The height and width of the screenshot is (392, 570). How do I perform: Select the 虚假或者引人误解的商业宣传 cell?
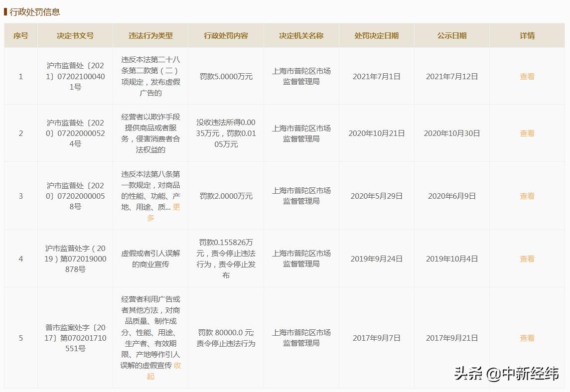150,259
